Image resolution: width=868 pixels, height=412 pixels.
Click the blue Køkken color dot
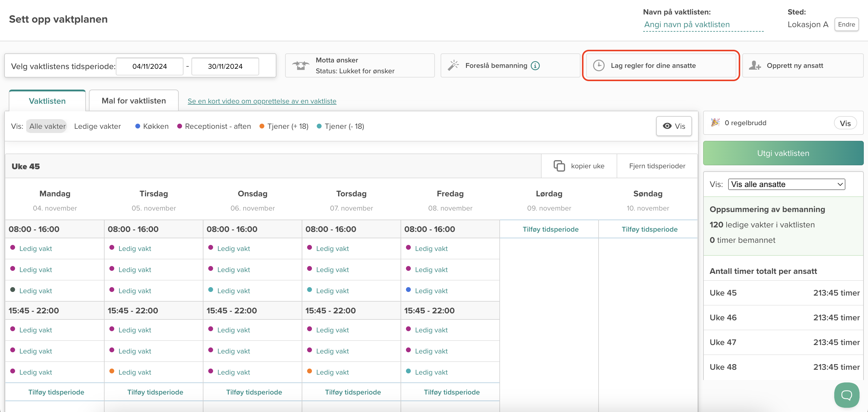[137, 126]
